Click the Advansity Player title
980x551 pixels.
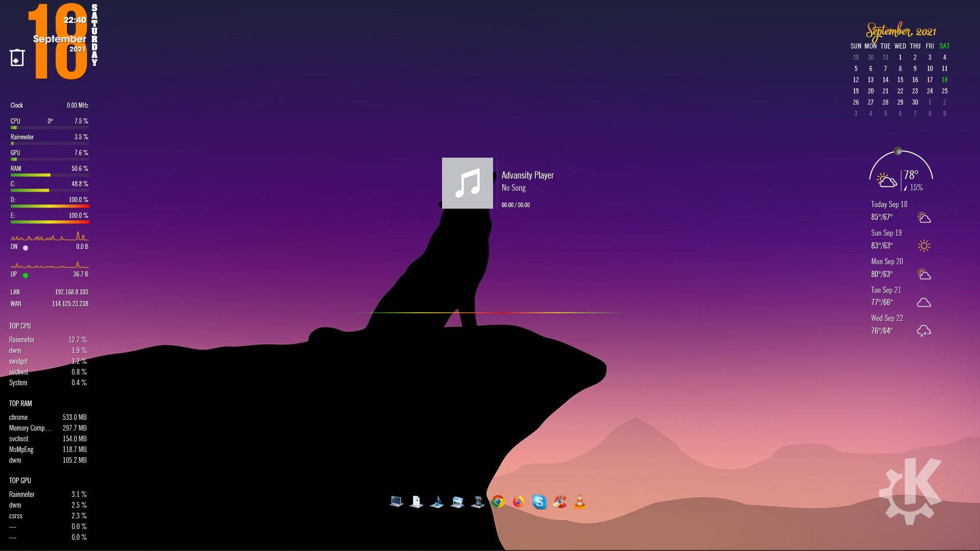527,175
